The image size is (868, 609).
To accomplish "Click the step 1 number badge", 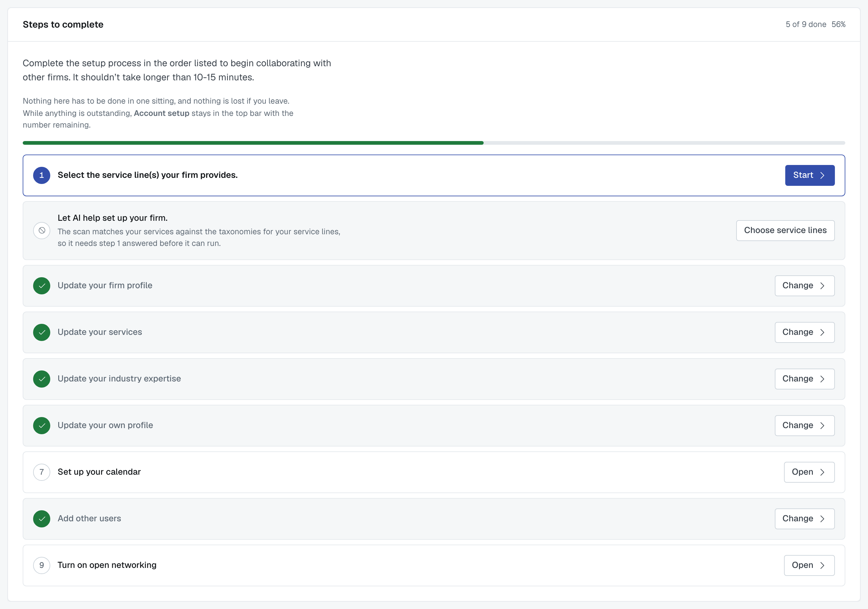I will click(42, 175).
